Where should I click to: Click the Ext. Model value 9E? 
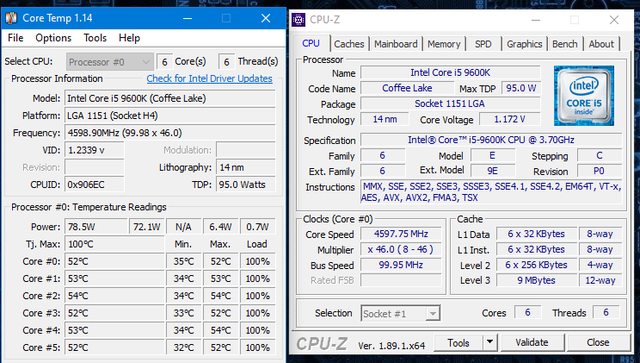pyautogui.click(x=493, y=171)
